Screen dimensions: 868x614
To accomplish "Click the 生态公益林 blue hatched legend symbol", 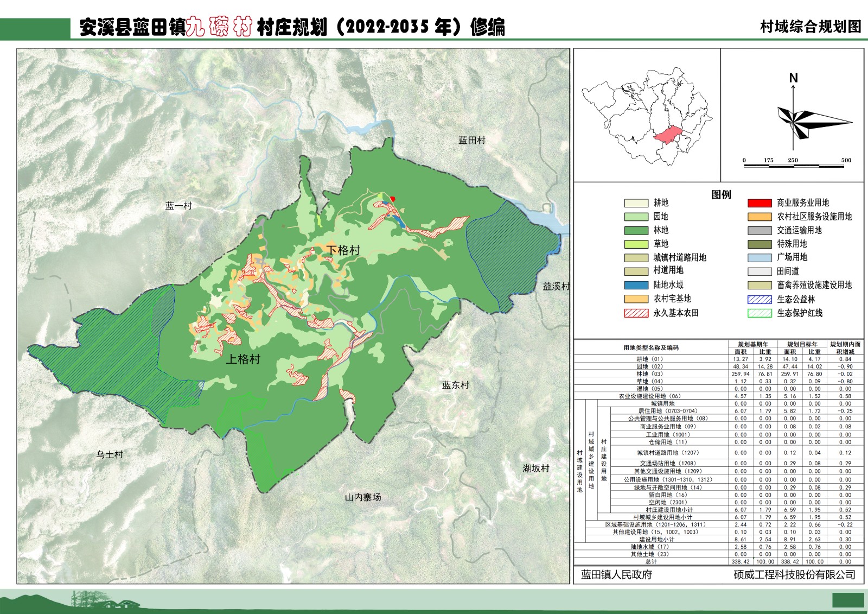I will click(759, 299).
